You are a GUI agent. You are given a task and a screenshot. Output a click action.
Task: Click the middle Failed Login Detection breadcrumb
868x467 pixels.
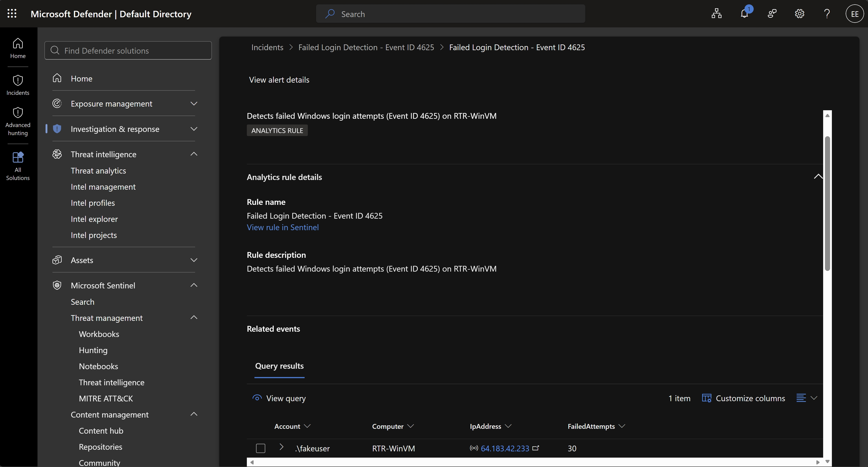coord(366,47)
